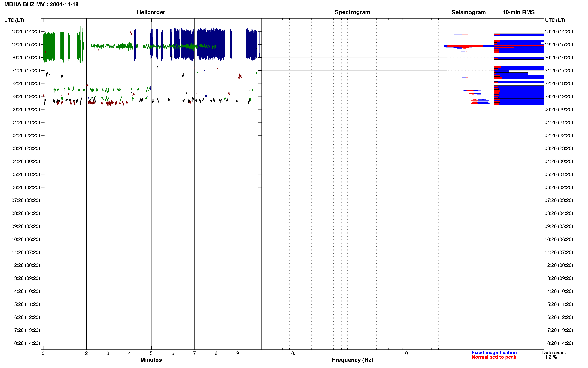Click frequency tick label '1' on Spectrogram
Image resolution: width=588 pixels, height=368 pixels.
click(350, 353)
